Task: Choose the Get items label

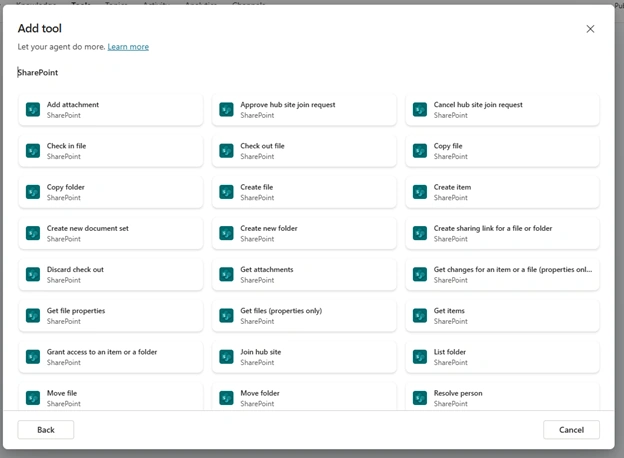Action: point(449,311)
